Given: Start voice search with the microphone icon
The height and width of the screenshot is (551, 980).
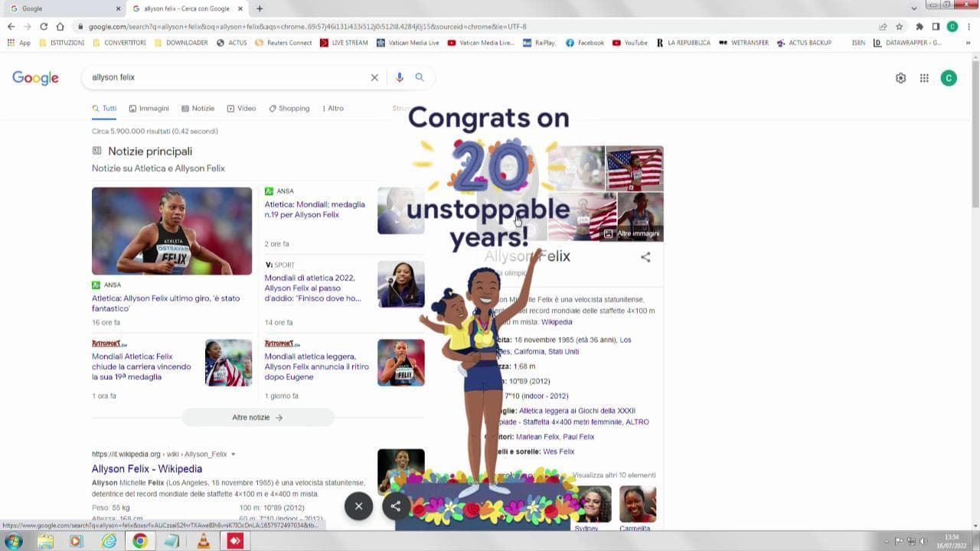Looking at the screenshot, I should point(399,77).
